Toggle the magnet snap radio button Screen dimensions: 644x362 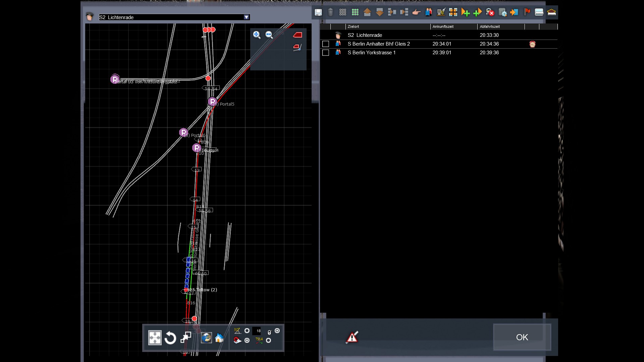tap(247, 341)
